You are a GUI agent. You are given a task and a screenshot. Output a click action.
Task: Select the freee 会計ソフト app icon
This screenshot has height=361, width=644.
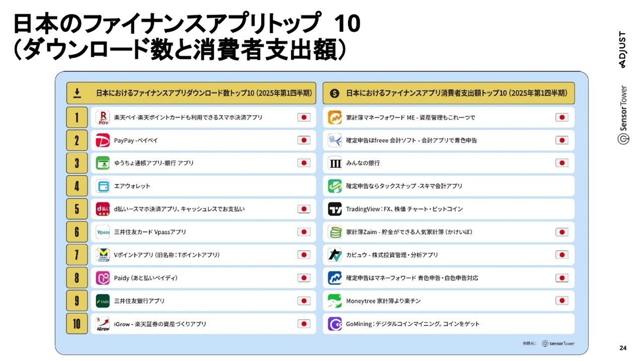click(x=335, y=140)
